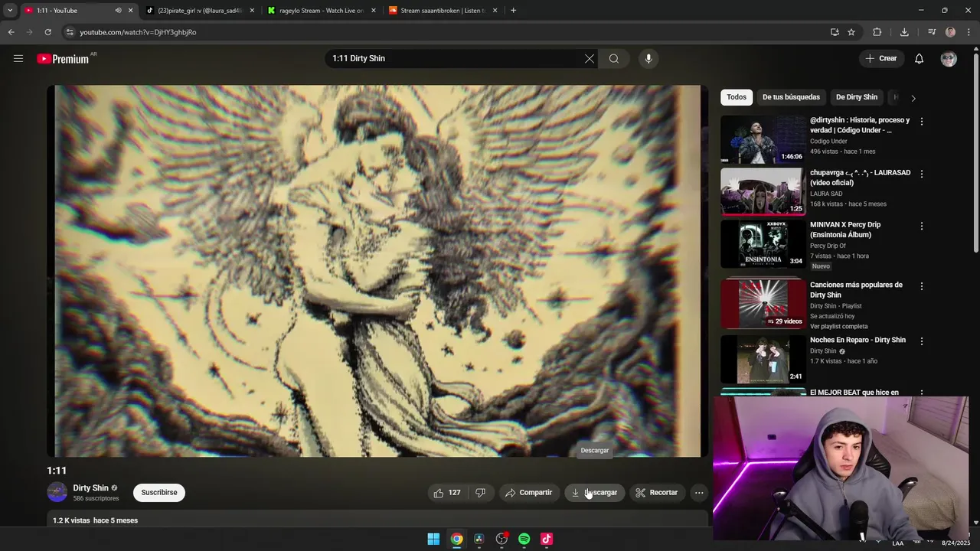Switch to the pirate_girl TikTok browser tab
The width and height of the screenshot is (980, 551).
(x=201, y=11)
